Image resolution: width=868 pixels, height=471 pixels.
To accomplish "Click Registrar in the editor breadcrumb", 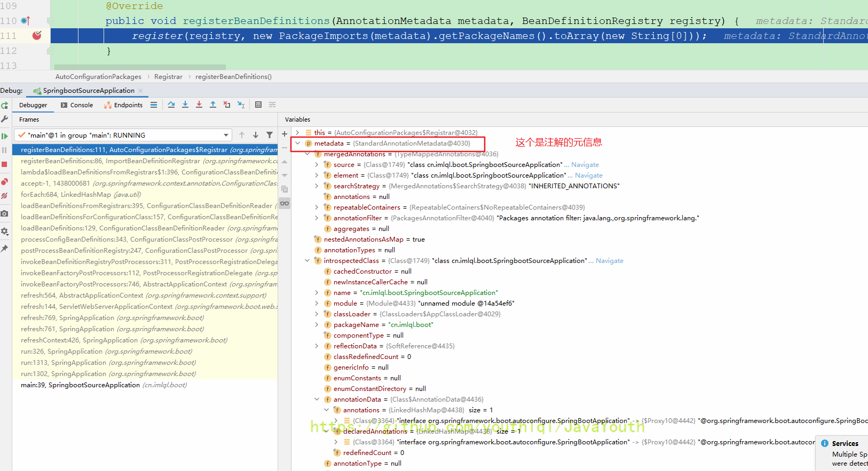I will coord(168,77).
